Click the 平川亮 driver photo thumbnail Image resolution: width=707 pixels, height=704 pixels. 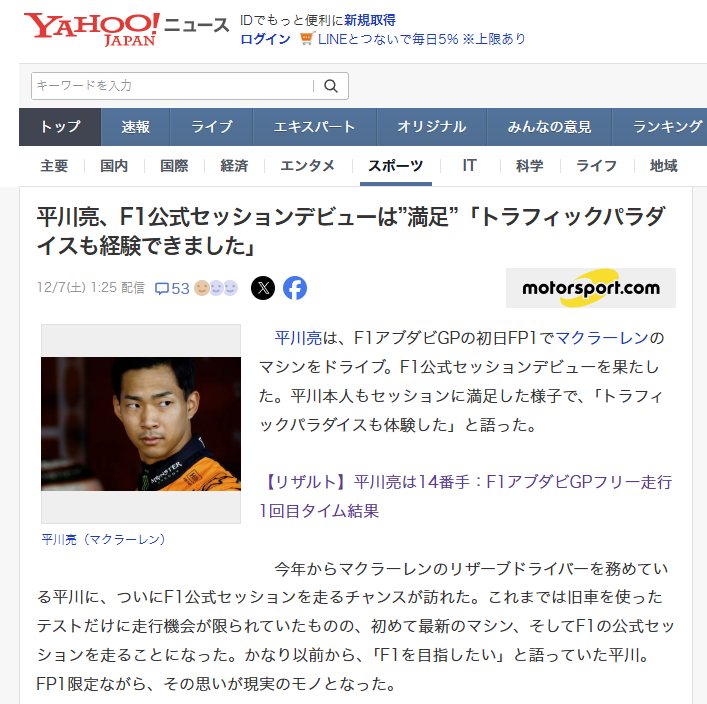(x=141, y=424)
